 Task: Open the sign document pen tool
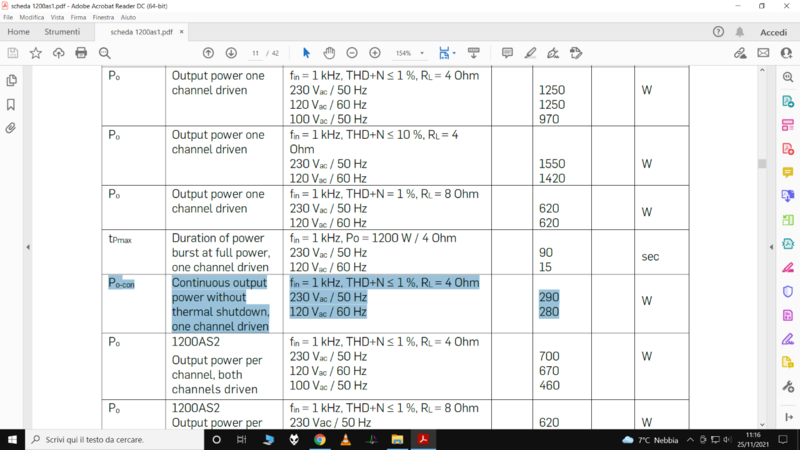pos(553,53)
